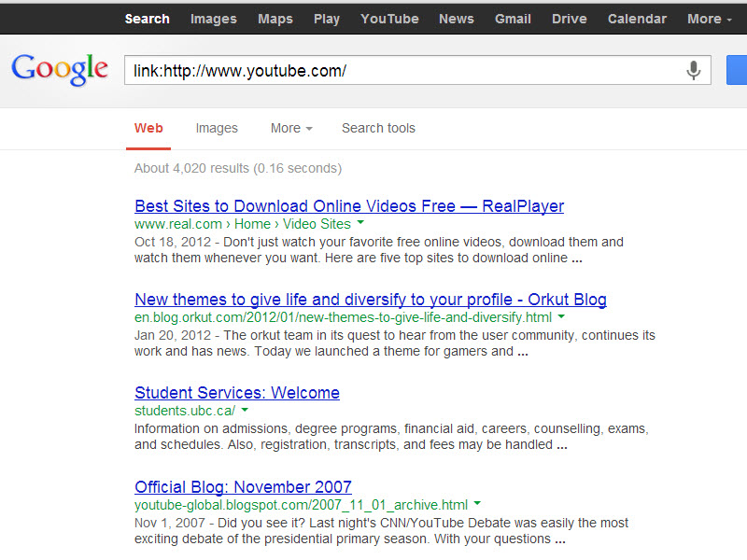Click the en.blog.orkut.com green URL text

(x=343, y=317)
